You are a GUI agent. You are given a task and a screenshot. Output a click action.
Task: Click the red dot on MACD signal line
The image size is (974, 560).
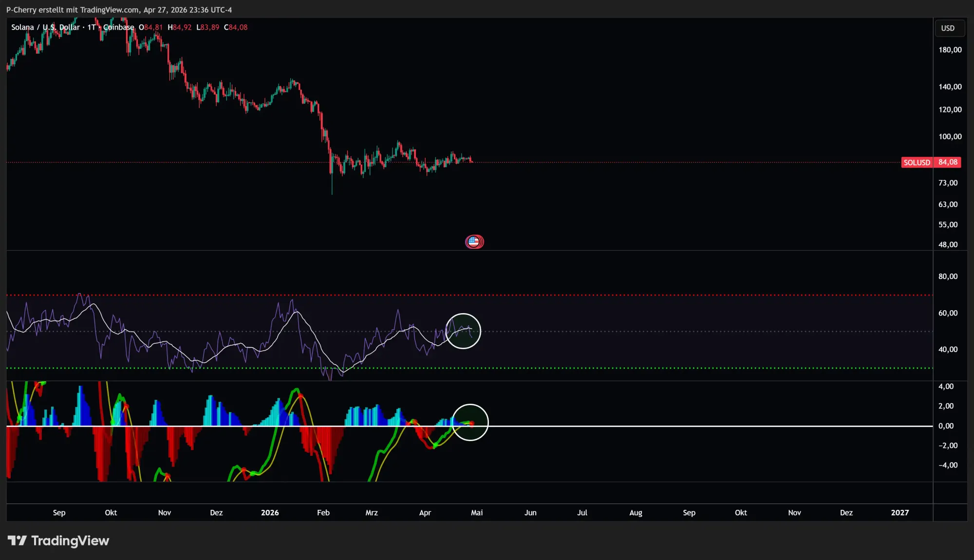click(x=471, y=424)
